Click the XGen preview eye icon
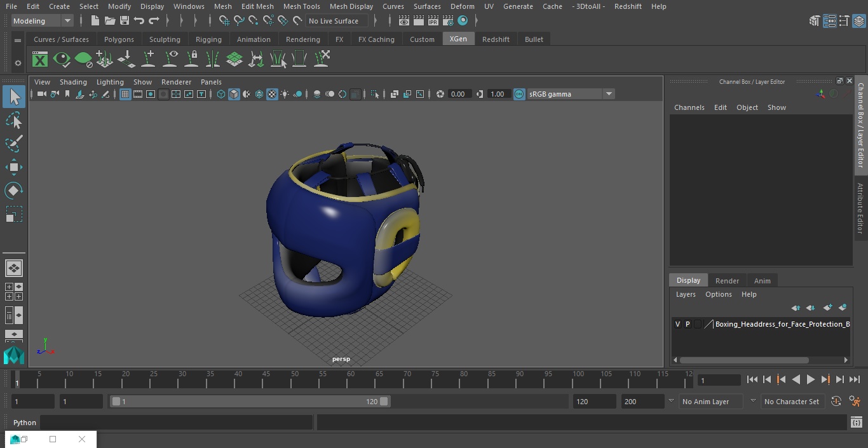The width and height of the screenshot is (868, 448). (x=62, y=60)
